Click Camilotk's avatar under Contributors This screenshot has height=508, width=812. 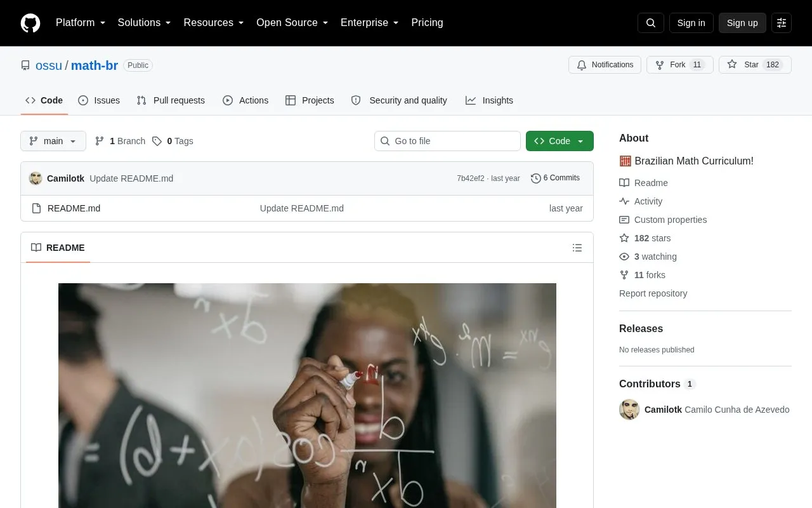tap(629, 410)
